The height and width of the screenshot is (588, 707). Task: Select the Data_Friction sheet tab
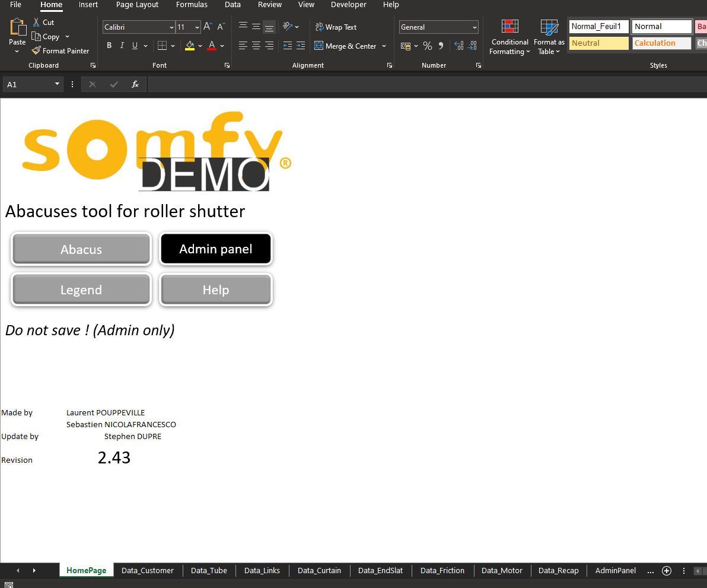(x=442, y=570)
